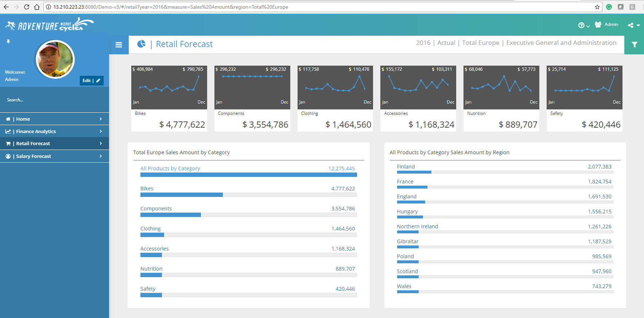This screenshot has height=318, width=644.
Task: Click the pie chart icon beside Retail Forecast
Action: click(x=141, y=44)
